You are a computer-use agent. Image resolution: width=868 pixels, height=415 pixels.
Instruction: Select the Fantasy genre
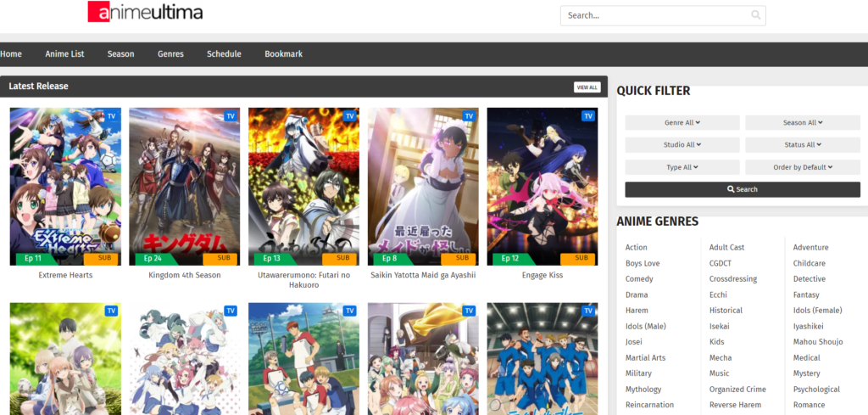tap(806, 294)
